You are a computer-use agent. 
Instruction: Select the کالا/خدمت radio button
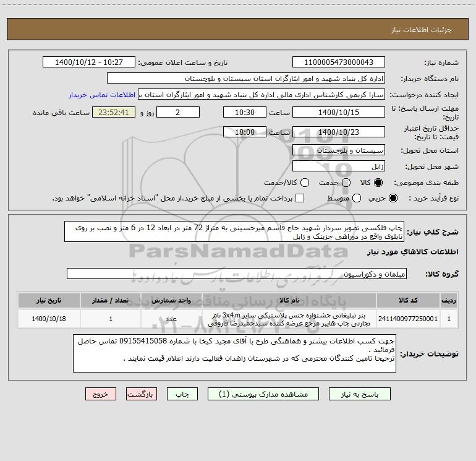(305, 183)
